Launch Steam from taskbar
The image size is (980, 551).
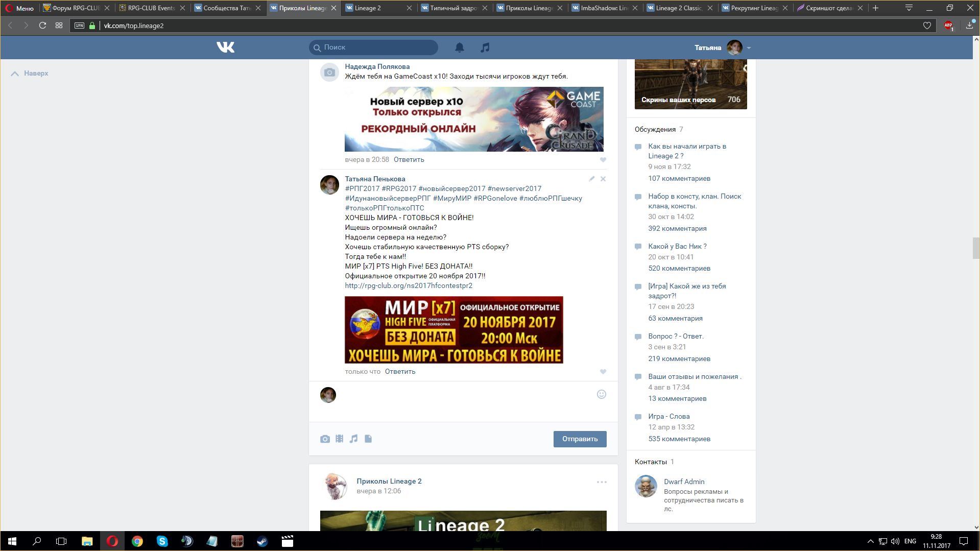coord(262,541)
